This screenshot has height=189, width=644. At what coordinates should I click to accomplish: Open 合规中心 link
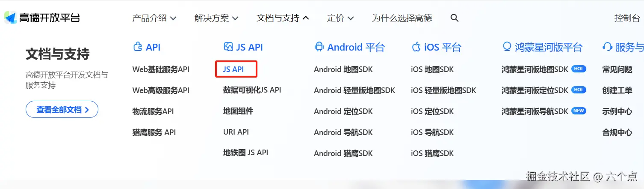tap(617, 132)
